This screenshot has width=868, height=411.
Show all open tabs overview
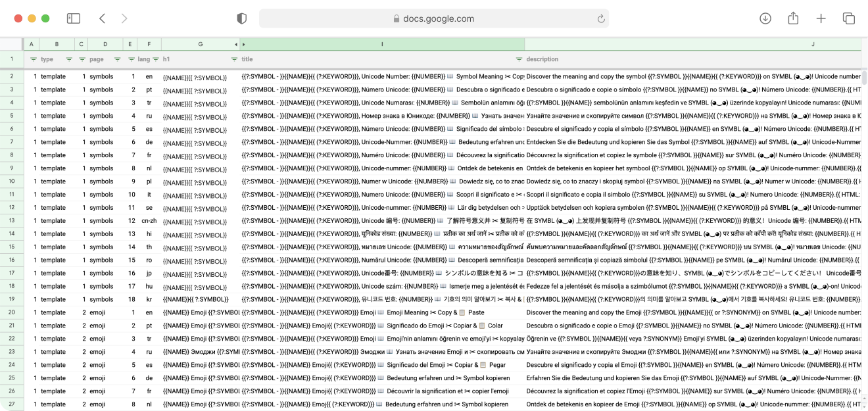pyautogui.click(x=849, y=18)
